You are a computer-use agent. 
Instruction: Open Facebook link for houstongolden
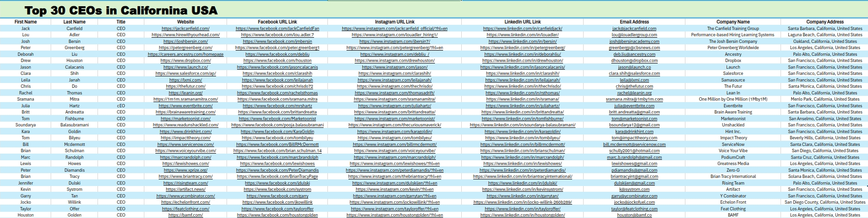(x=277, y=215)
